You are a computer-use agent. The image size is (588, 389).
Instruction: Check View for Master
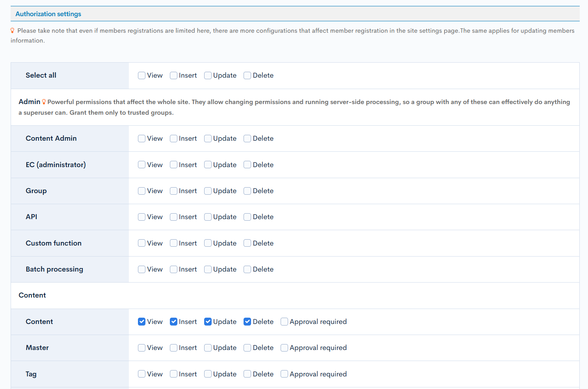141,348
